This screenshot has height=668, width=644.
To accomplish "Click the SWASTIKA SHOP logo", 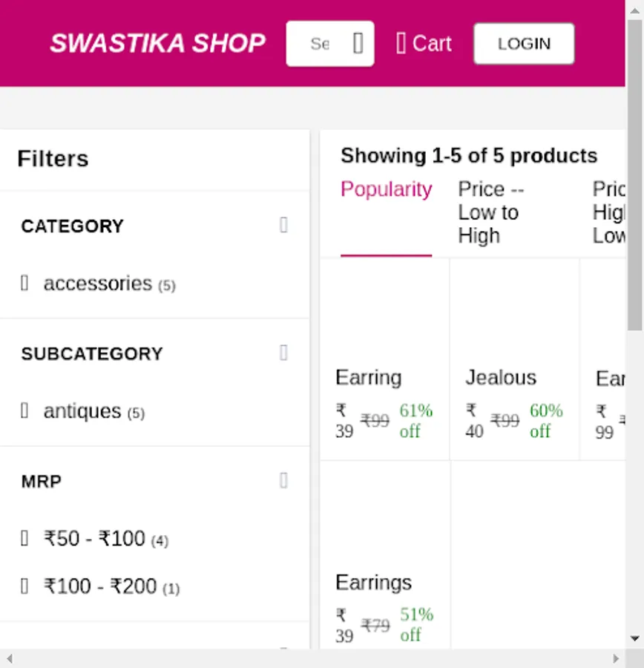I will click(x=157, y=44).
